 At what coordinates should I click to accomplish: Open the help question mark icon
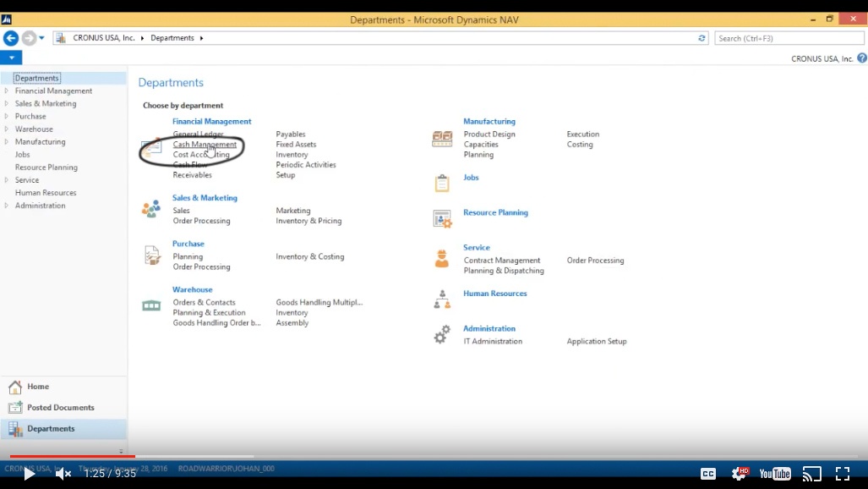pos(862,58)
